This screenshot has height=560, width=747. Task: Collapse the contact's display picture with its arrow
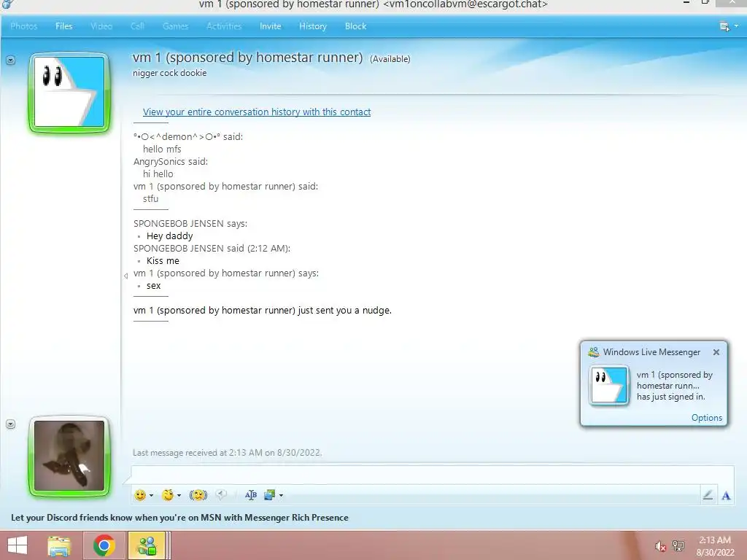click(10, 61)
